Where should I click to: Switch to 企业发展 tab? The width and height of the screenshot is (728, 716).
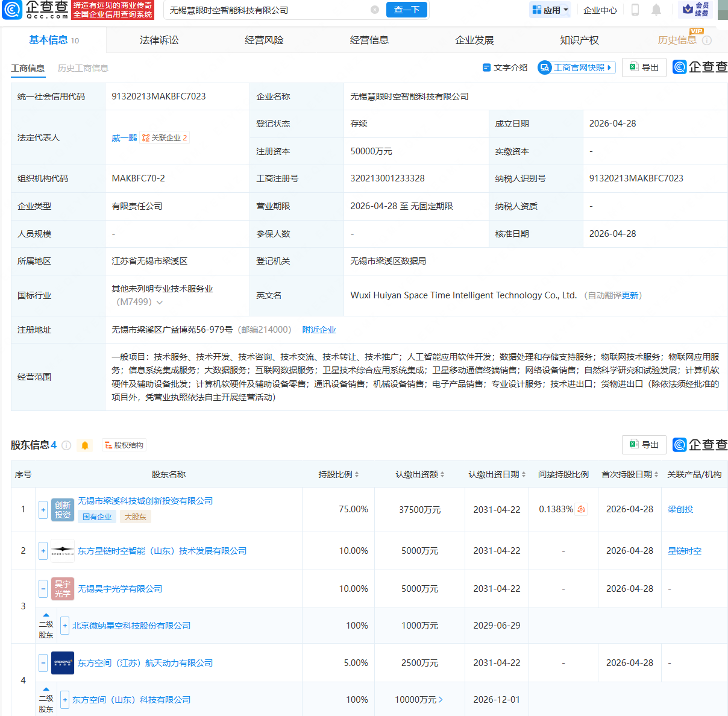pos(474,40)
